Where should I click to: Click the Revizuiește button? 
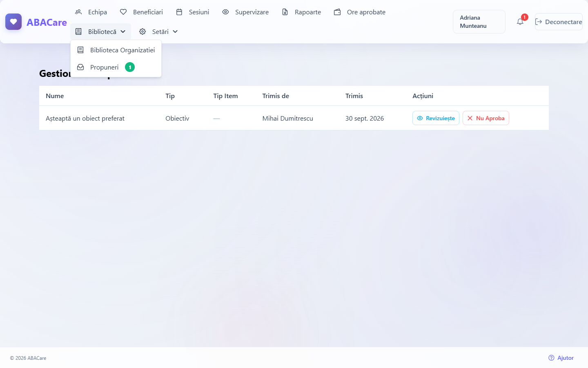pos(436,118)
